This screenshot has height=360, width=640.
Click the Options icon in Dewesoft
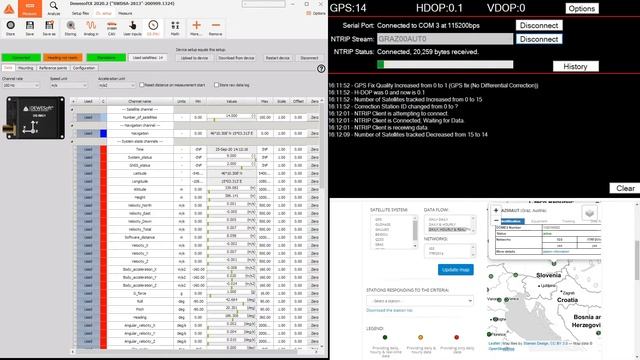pyautogui.click(x=309, y=13)
